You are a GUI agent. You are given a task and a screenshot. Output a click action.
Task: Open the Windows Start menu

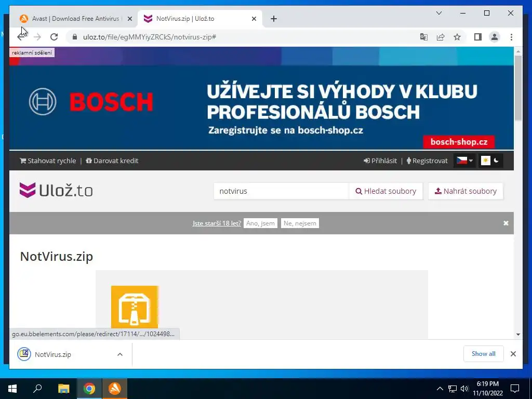click(x=12, y=389)
